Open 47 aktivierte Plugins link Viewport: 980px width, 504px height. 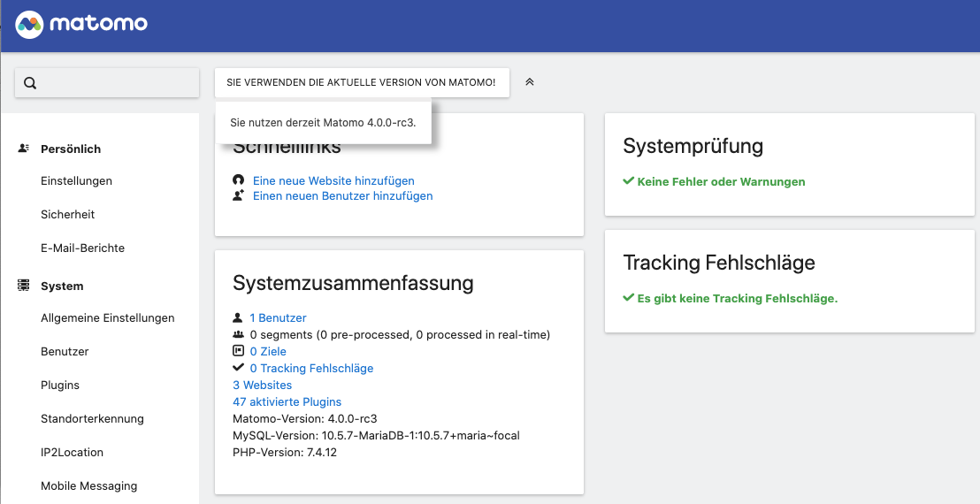pyautogui.click(x=287, y=402)
